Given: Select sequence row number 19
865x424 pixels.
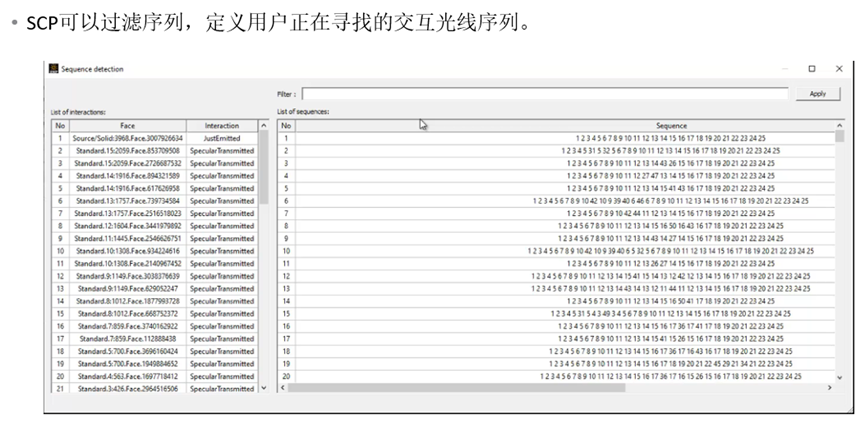Looking at the screenshot, I should coord(556,364).
